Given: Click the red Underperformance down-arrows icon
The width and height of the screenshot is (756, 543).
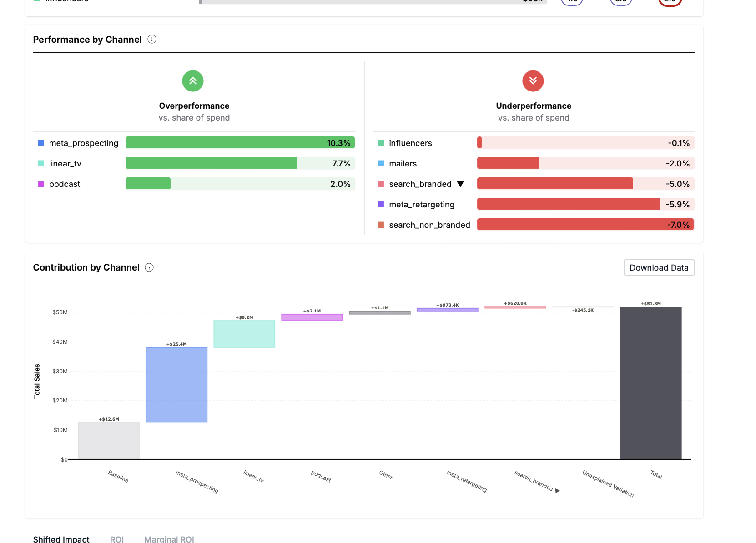Looking at the screenshot, I should [533, 81].
